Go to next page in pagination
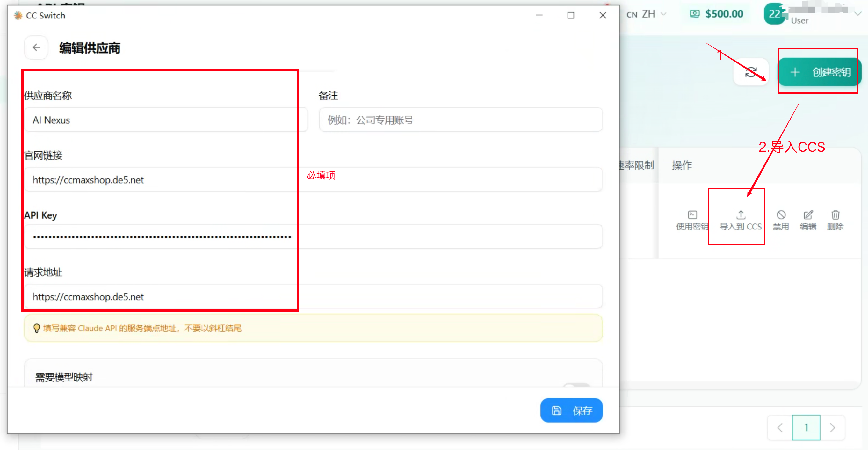Viewport: 868px width, 450px height. pyautogui.click(x=832, y=428)
